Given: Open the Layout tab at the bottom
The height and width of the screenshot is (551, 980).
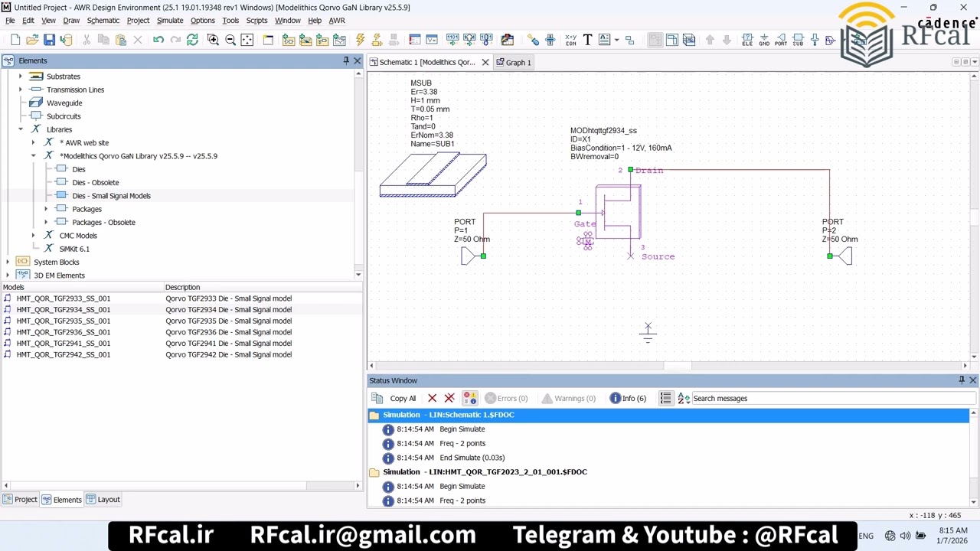Looking at the screenshot, I should [103, 499].
